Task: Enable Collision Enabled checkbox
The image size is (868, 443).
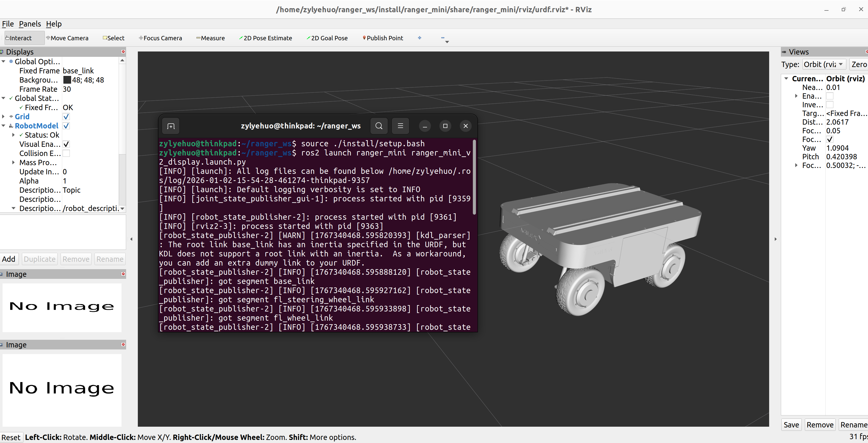Action: click(x=66, y=153)
